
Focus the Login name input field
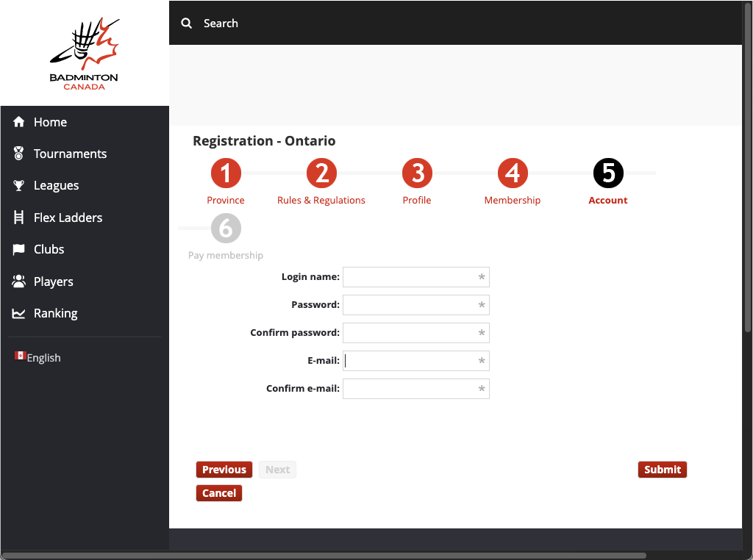416,277
